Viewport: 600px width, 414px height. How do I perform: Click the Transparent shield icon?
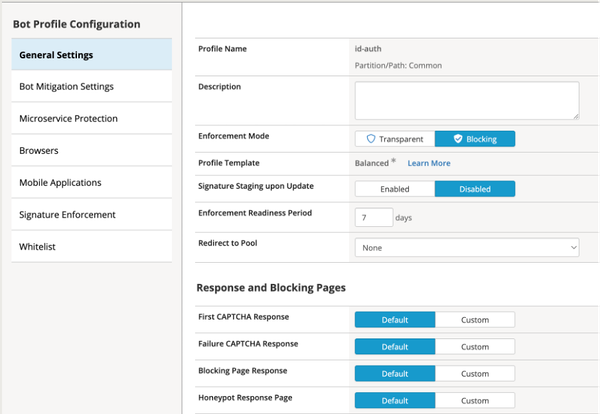pos(369,139)
